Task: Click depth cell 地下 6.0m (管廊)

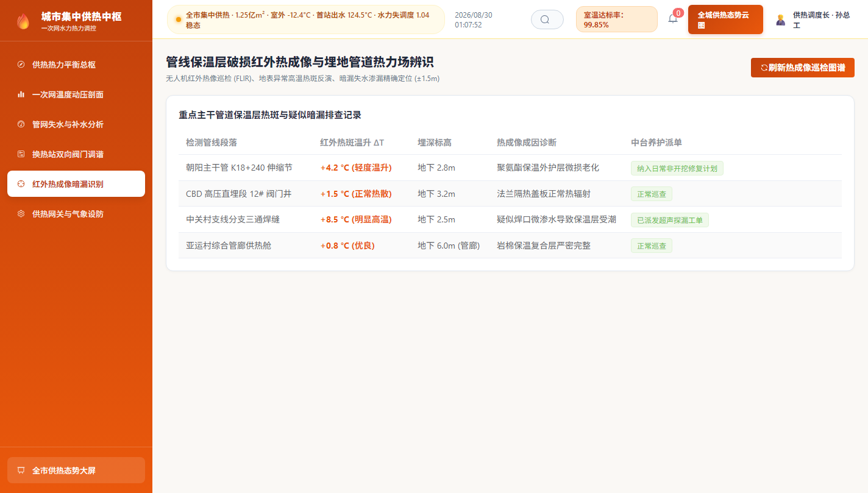Action: point(449,246)
